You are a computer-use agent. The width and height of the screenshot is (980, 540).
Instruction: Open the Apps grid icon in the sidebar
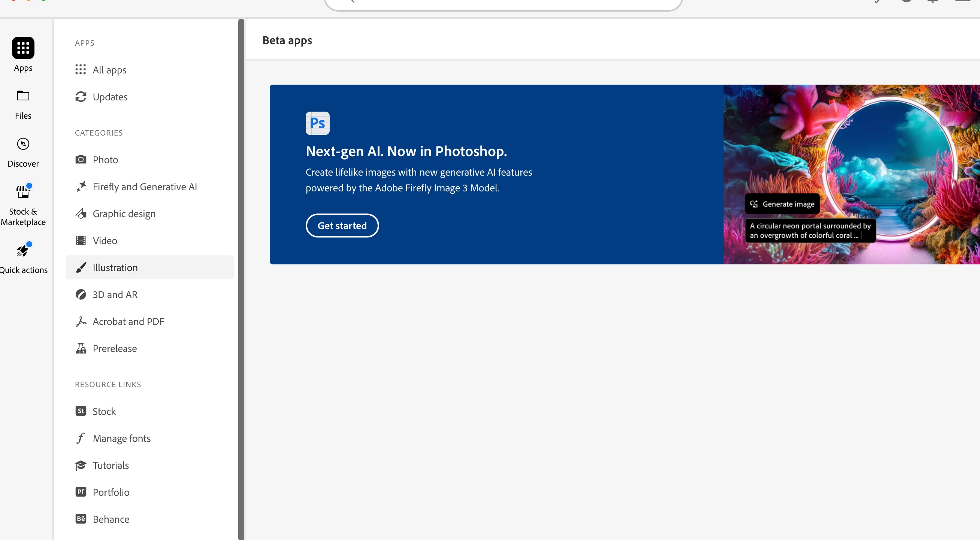(23, 48)
